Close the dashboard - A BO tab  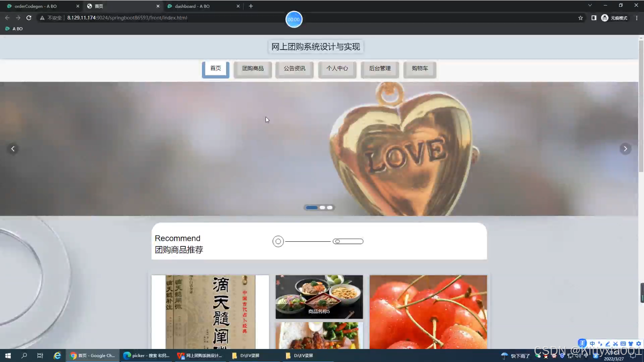tap(238, 6)
